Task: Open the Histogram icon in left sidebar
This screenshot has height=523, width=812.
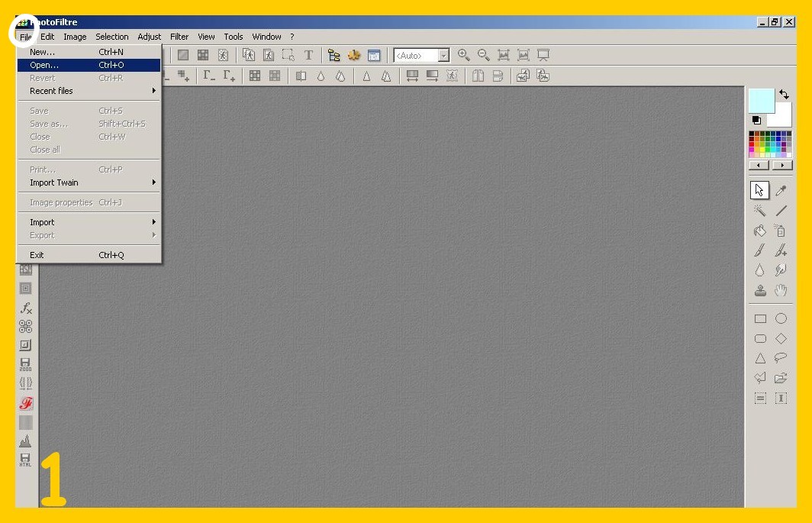Action: coord(26,441)
